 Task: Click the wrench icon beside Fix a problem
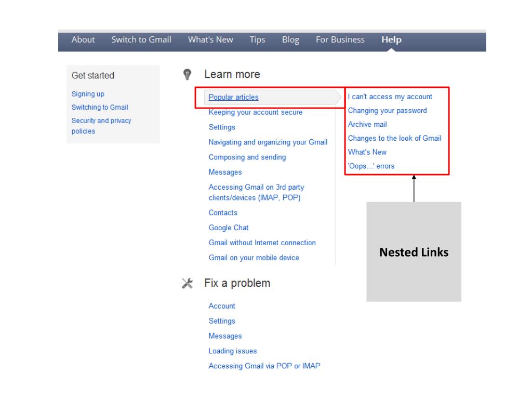click(x=187, y=283)
